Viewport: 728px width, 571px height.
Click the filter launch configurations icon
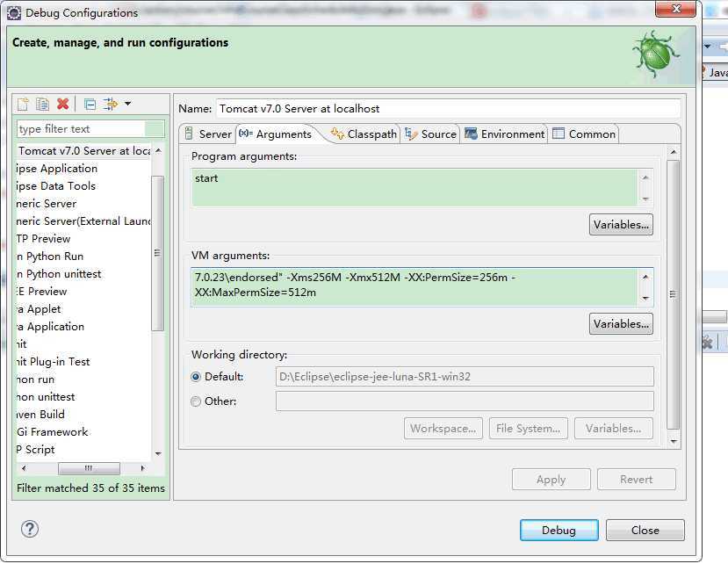pos(110,104)
